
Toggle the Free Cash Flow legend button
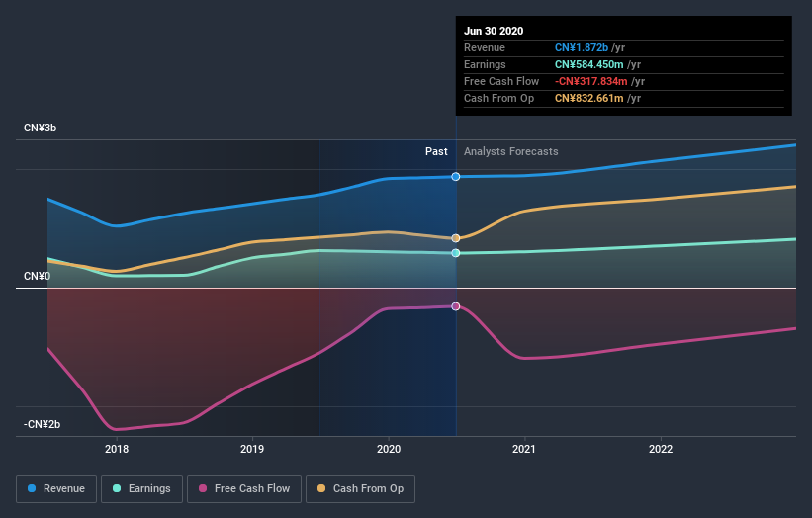click(244, 489)
